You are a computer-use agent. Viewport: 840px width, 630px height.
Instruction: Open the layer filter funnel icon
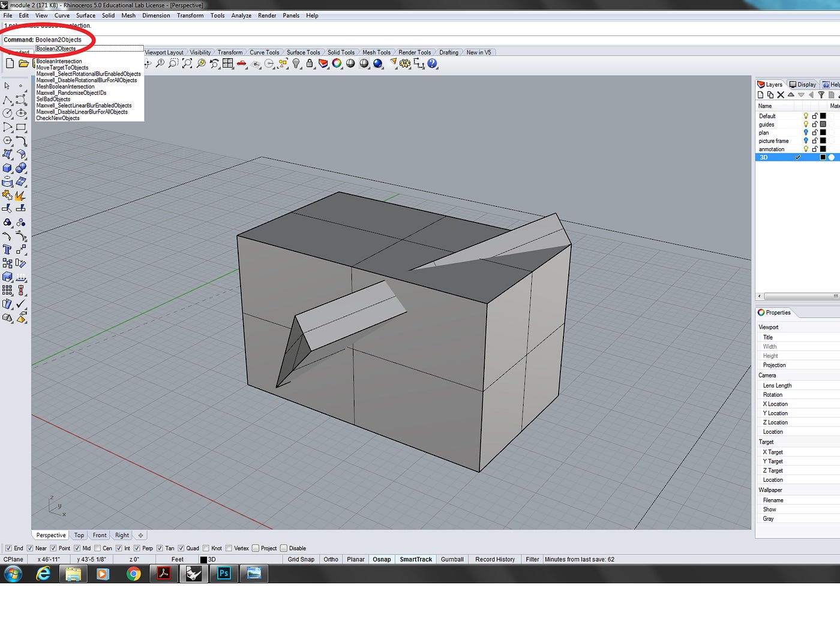(822, 95)
